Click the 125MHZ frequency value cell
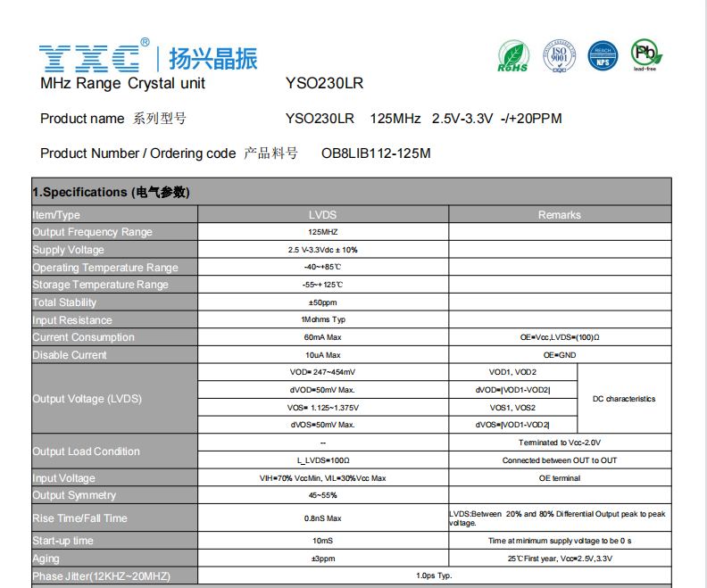This screenshot has height=588, width=707. (322, 232)
